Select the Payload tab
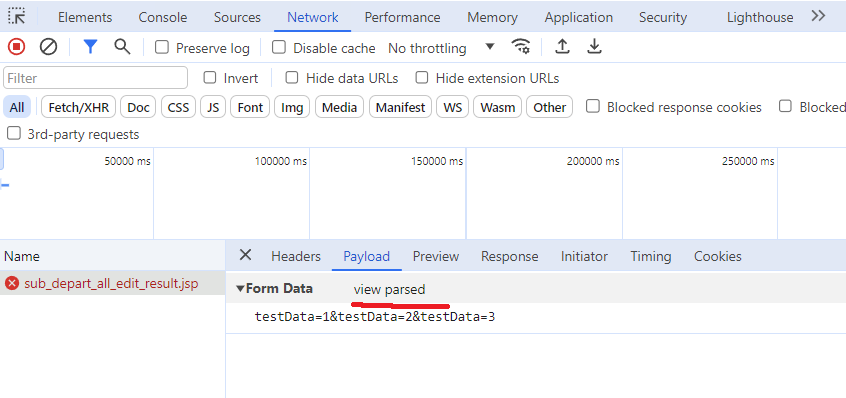This screenshot has width=846, height=398. pyautogui.click(x=367, y=256)
